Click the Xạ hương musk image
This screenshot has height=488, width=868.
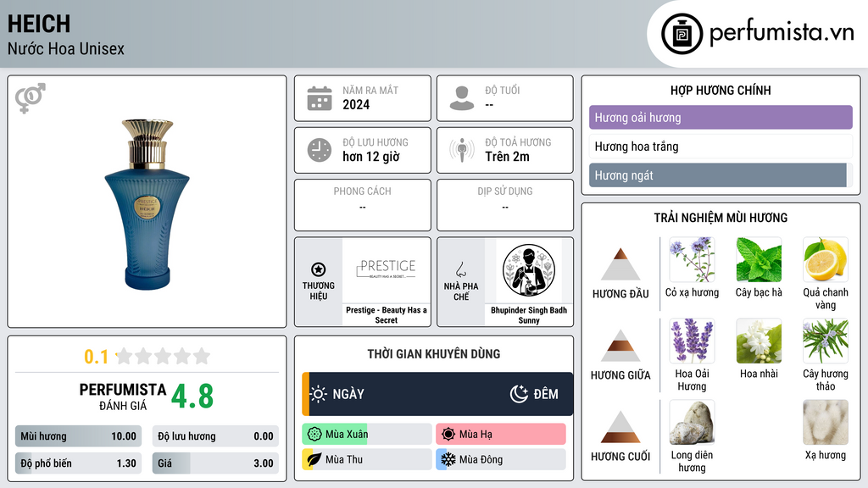pos(826,422)
